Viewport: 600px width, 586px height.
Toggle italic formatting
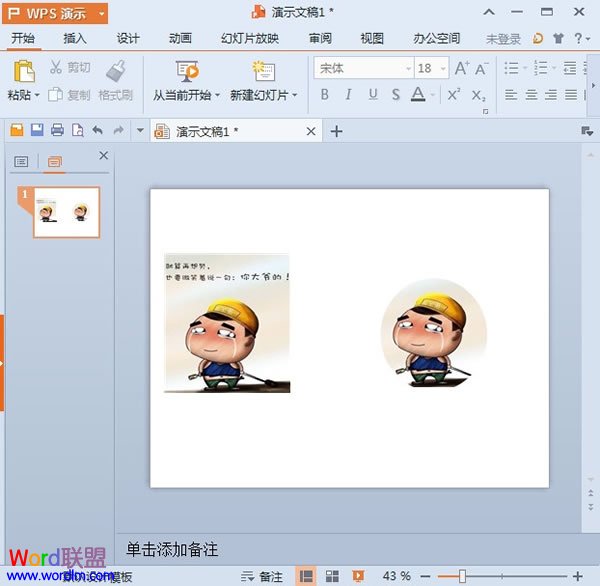(x=348, y=94)
